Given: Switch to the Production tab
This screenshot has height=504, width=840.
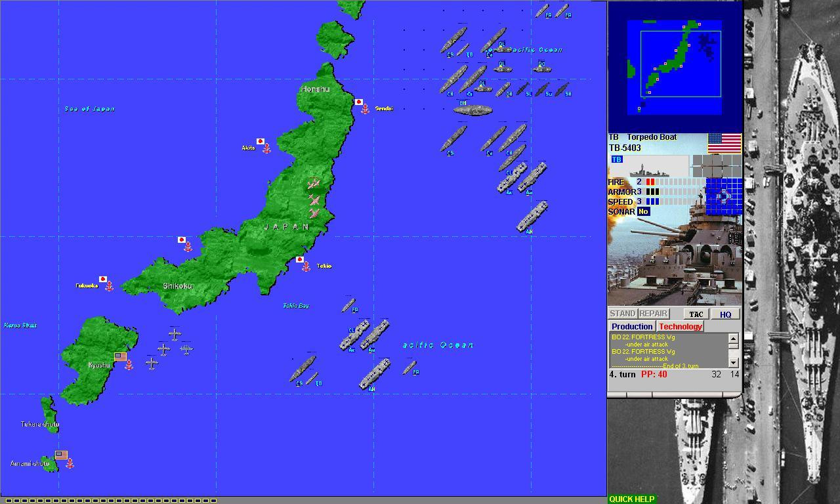Looking at the screenshot, I should coord(632,326).
